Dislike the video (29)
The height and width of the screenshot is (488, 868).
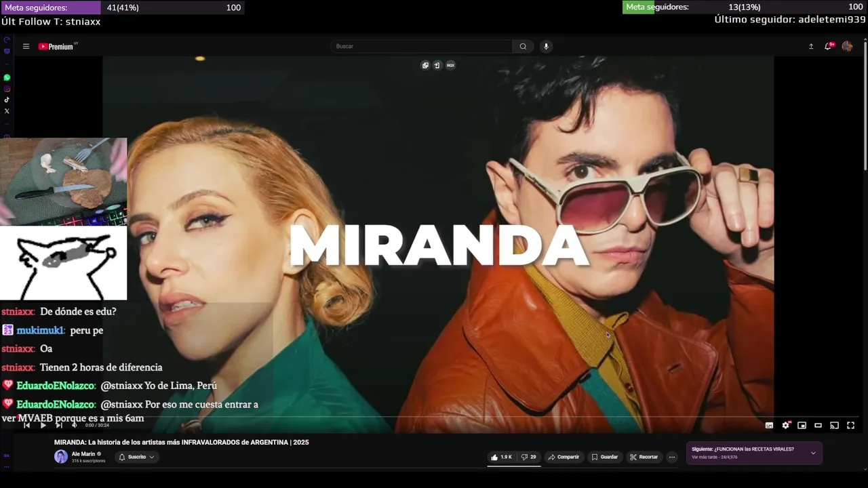pyautogui.click(x=528, y=457)
